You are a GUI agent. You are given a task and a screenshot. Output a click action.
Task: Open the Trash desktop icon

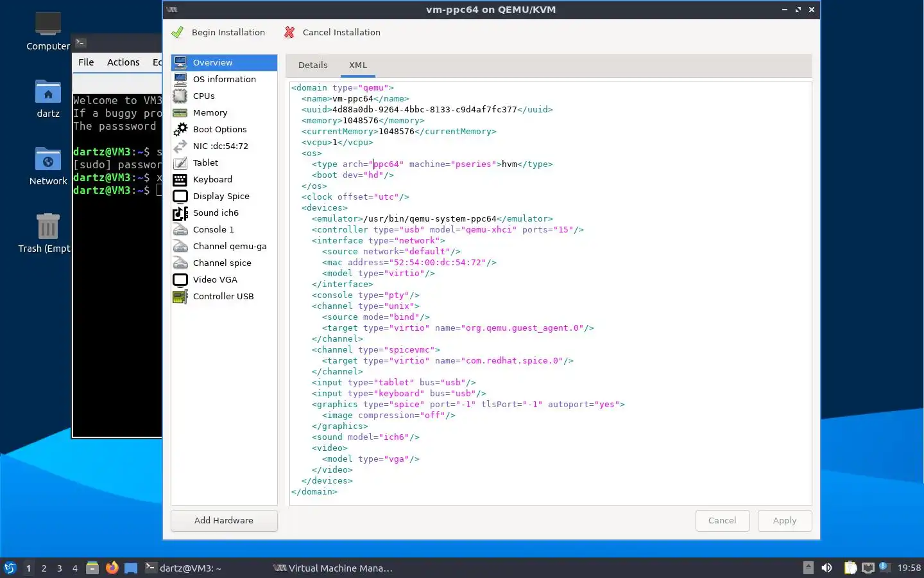[47, 227]
